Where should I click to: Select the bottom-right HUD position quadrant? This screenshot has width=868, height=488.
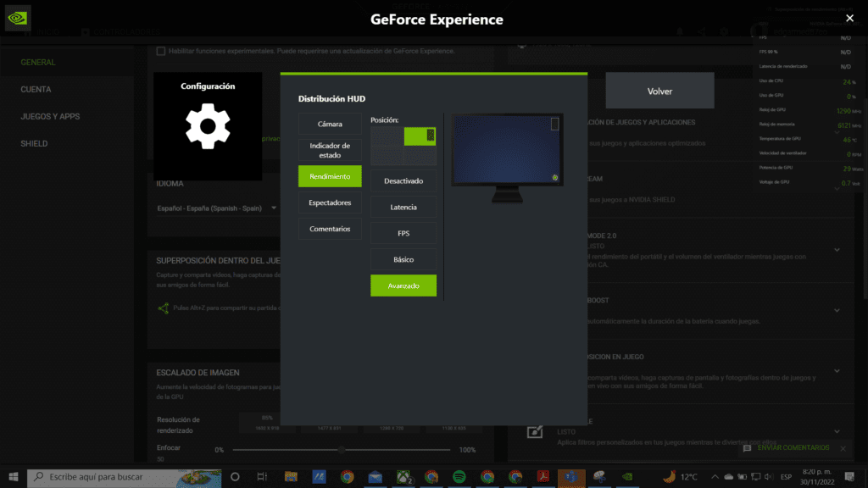[x=420, y=156]
